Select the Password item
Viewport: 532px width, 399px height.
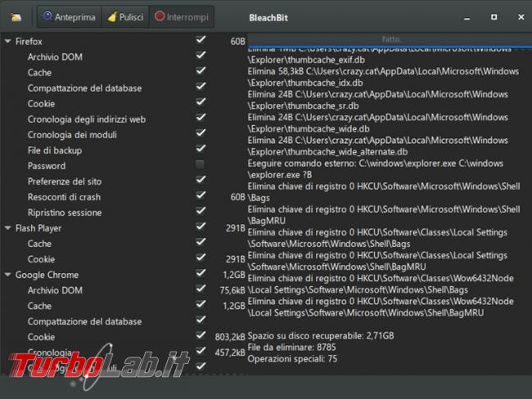coord(47,166)
